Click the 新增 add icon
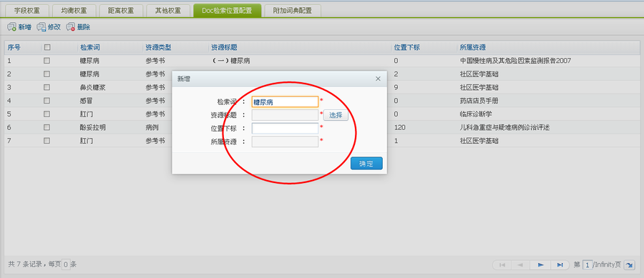Image resolution: width=644 pixels, height=278 pixels. (x=11, y=27)
